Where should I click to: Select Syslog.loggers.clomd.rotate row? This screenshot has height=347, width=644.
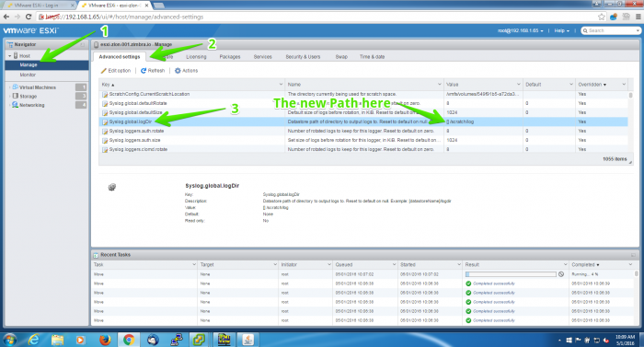click(363, 149)
